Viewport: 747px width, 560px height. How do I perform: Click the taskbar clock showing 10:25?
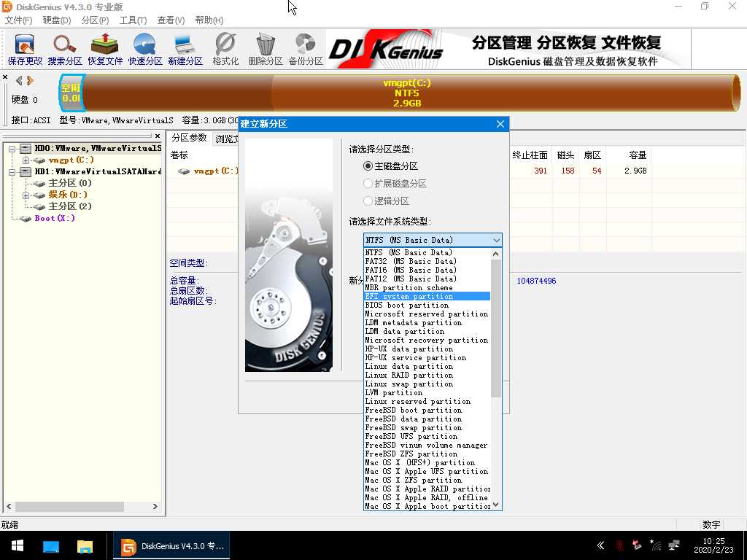713,545
